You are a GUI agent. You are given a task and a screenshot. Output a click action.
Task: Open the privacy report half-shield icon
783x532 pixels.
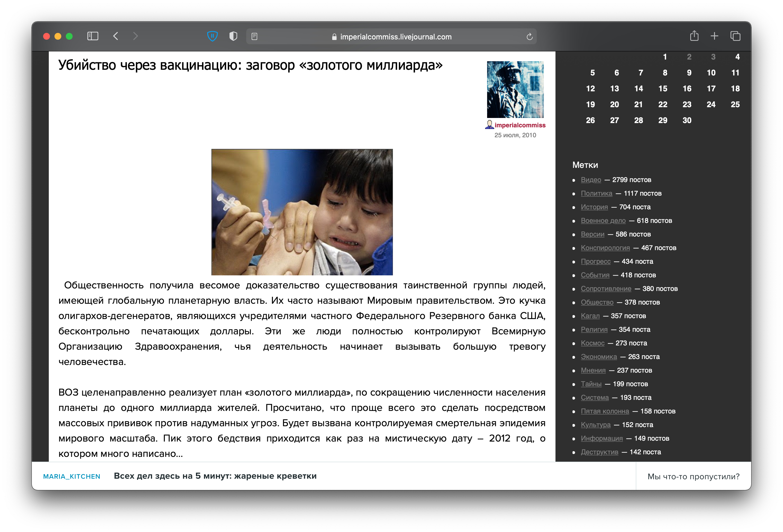click(x=233, y=36)
